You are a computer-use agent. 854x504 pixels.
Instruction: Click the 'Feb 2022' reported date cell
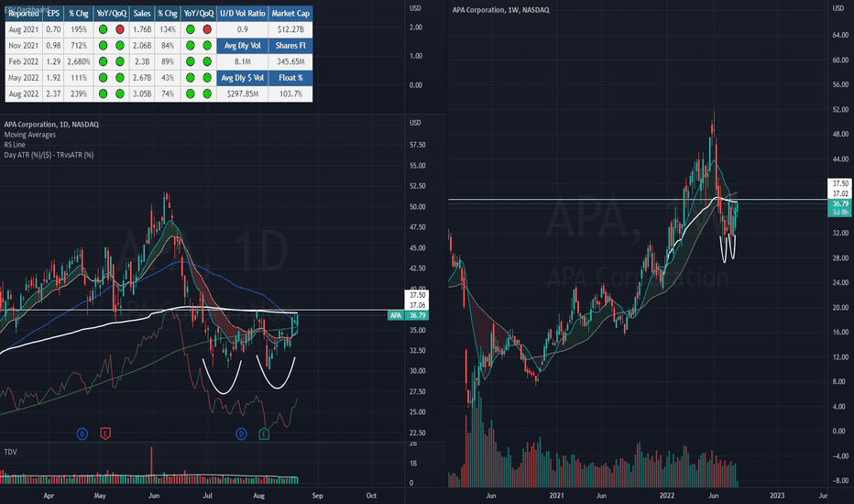click(24, 61)
